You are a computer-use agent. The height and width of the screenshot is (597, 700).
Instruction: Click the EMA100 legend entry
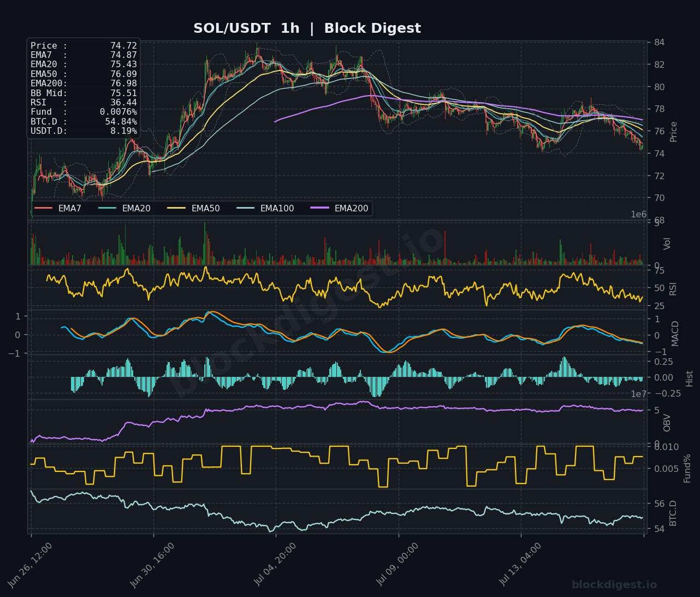[x=265, y=208]
